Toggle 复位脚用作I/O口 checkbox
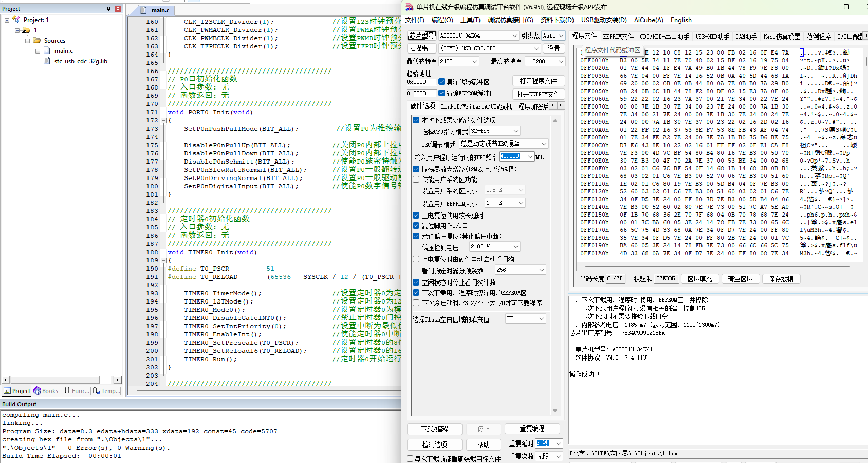The image size is (868, 463). click(416, 226)
